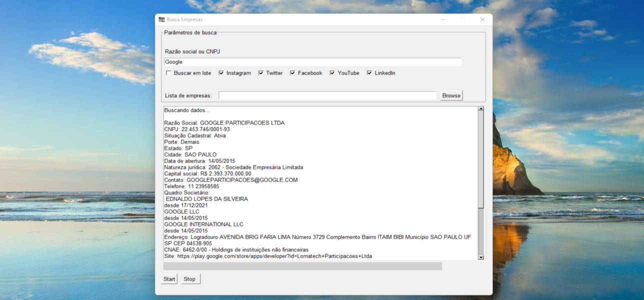Click the EDNALDO LOPES DA SILVEIRA line
Viewport: 644px width, 300px height.
206,199
